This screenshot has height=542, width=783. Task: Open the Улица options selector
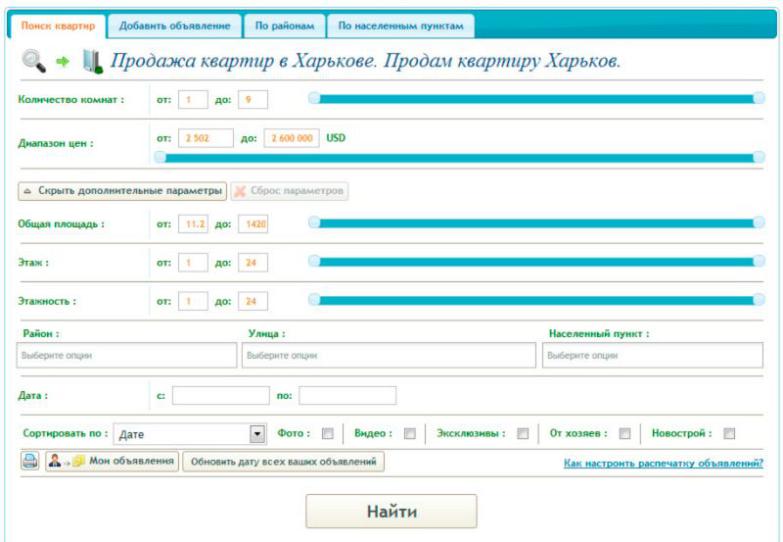pyautogui.click(x=388, y=355)
